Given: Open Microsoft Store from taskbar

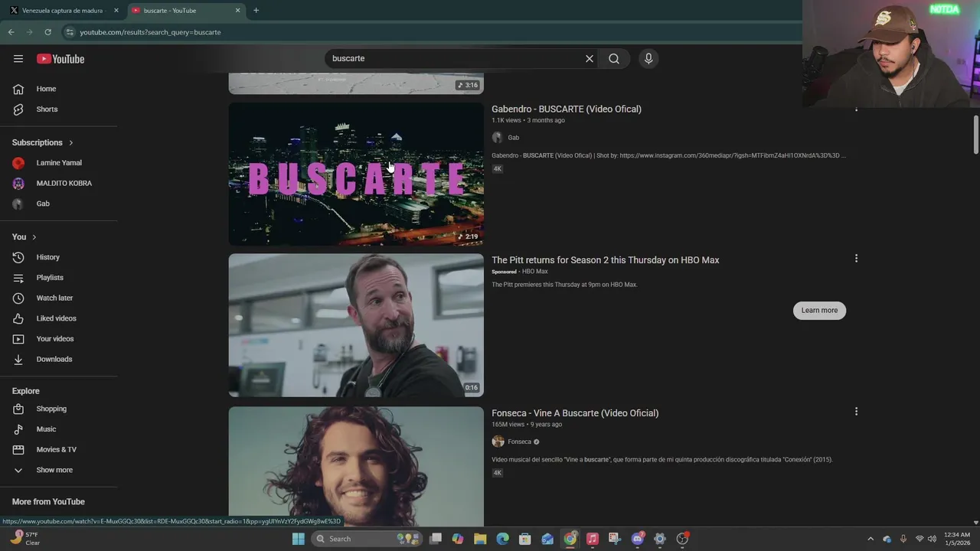Looking at the screenshot, I should pyautogui.click(x=525, y=539).
